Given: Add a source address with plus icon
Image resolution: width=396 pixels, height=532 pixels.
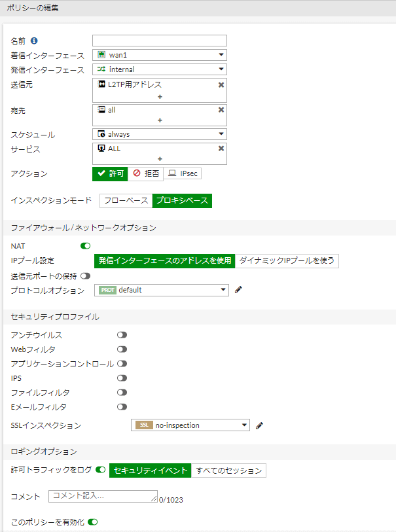Looking at the screenshot, I should point(160,97).
